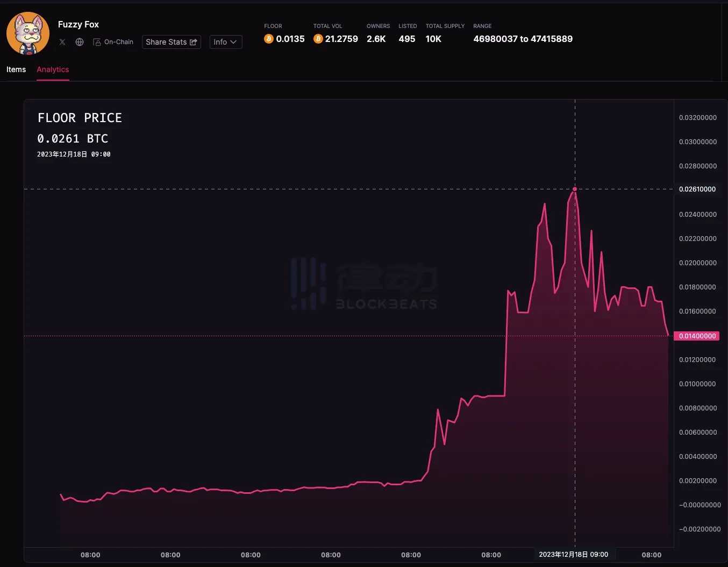This screenshot has width=728, height=567.
Task: Click the range 46980037 to 47415889
Action: coord(523,39)
